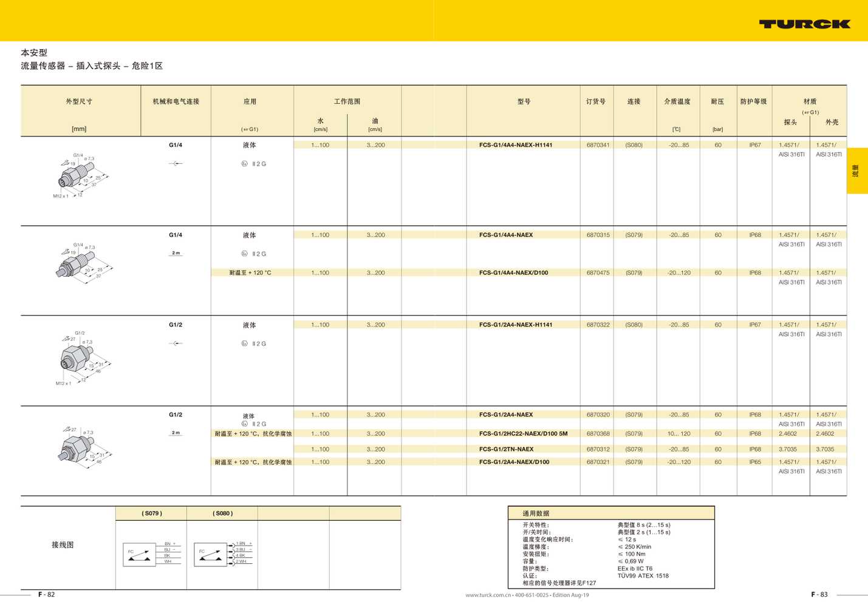Click the 耐温至 + 120 °C label in the G1/4 section
Viewport: 868px width, 613px height.
point(250,273)
